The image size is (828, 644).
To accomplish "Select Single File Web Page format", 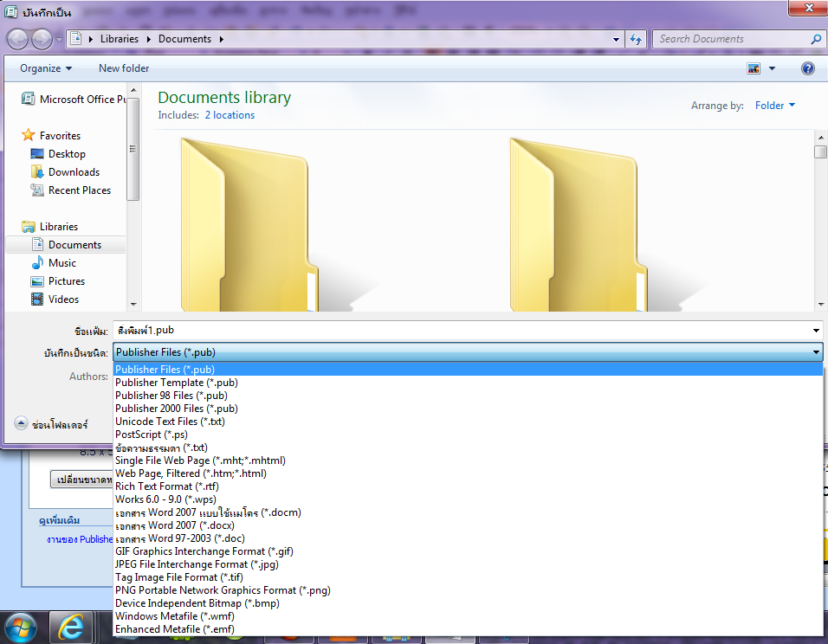I will (468, 460).
